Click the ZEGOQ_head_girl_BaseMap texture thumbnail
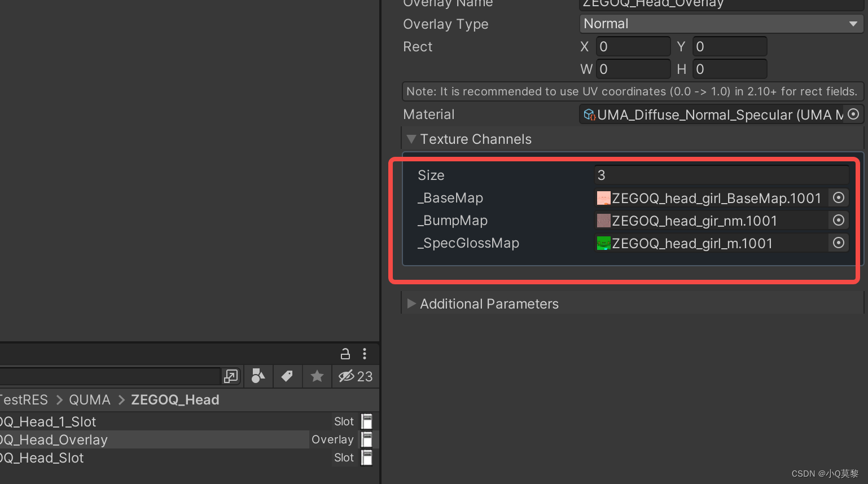Screen dimensions: 868x484 click(603, 197)
